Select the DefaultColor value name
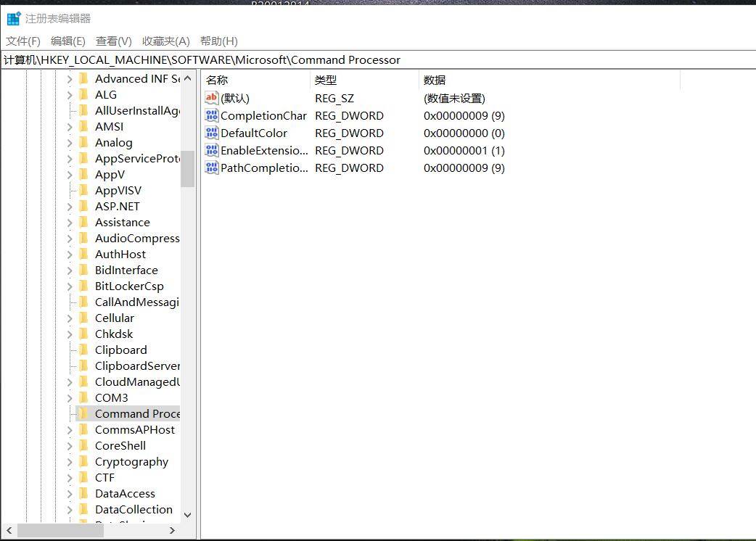The image size is (756, 541). pyautogui.click(x=254, y=133)
